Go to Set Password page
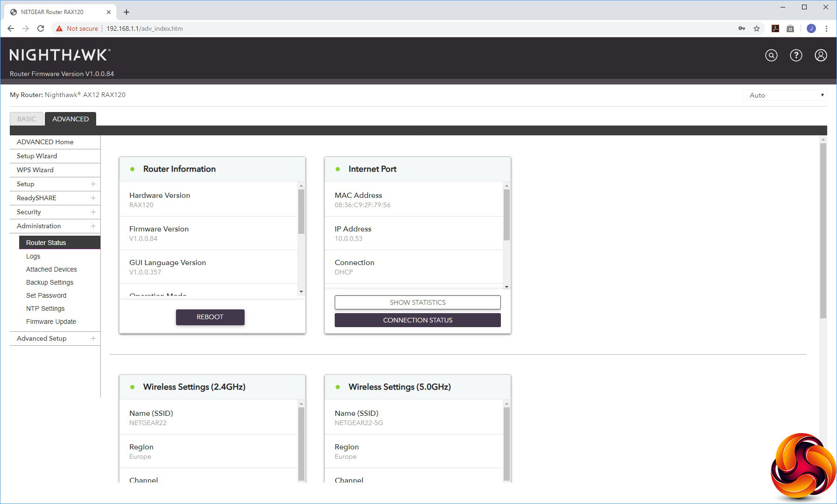Viewport: 837px width, 504px height. tap(46, 295)
